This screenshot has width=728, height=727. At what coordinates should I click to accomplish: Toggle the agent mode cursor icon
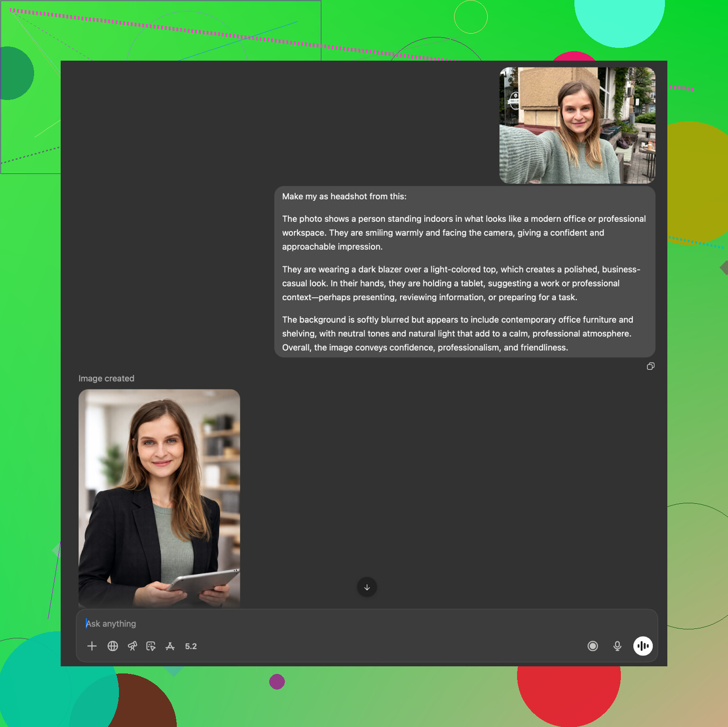(x=151, y=646)
